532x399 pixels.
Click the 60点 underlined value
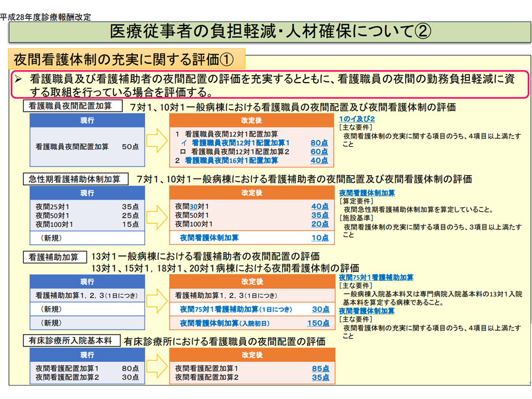click(x=319, y=151)
